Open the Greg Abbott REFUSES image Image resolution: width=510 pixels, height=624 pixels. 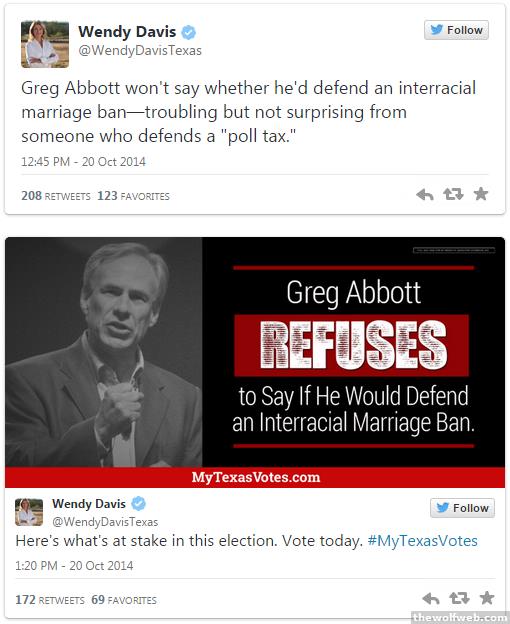point(255,362)
